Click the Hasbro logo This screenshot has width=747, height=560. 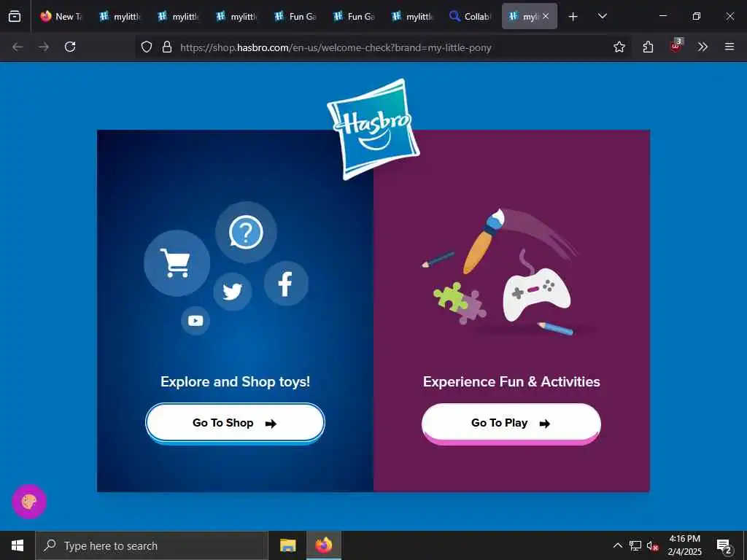pos(373,129)
